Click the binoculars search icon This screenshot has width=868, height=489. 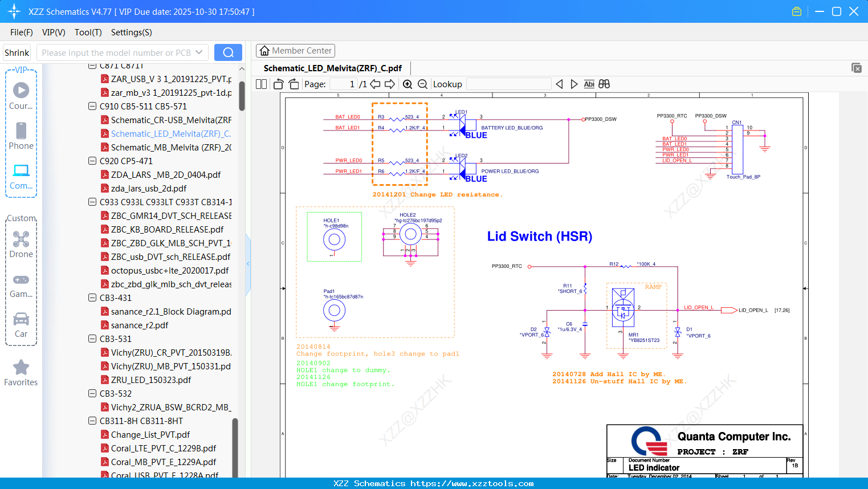(604, 84)
